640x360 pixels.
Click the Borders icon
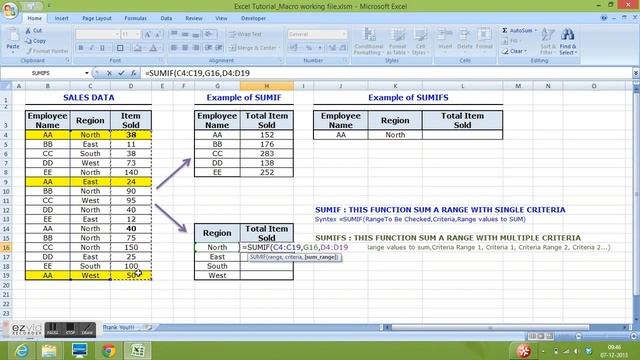tap(120, 48)
